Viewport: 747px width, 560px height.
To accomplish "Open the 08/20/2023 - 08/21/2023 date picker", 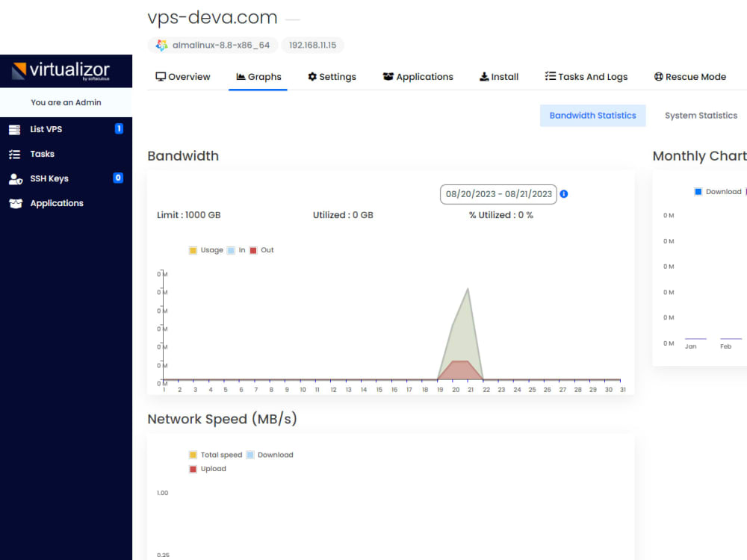I will tap(498, 194).
